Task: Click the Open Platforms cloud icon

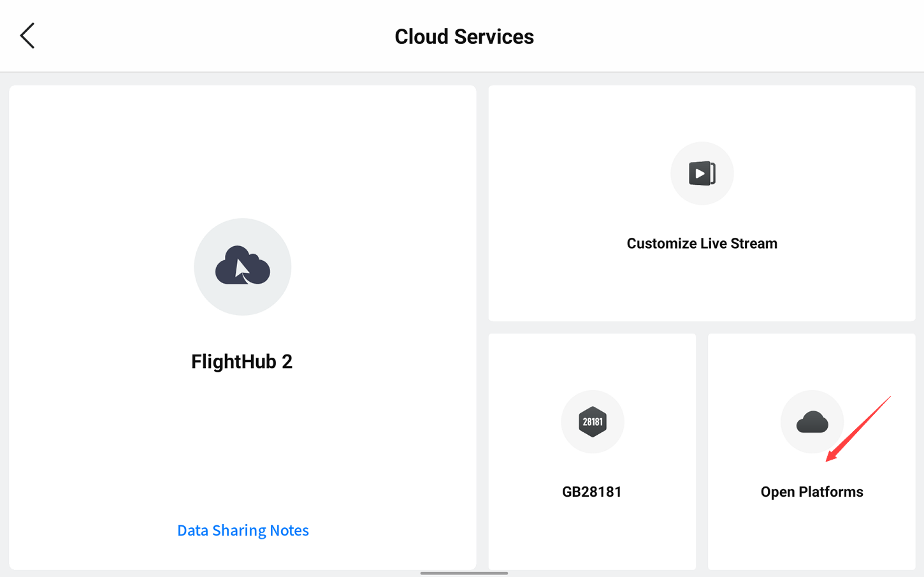Action: (811, 422)
